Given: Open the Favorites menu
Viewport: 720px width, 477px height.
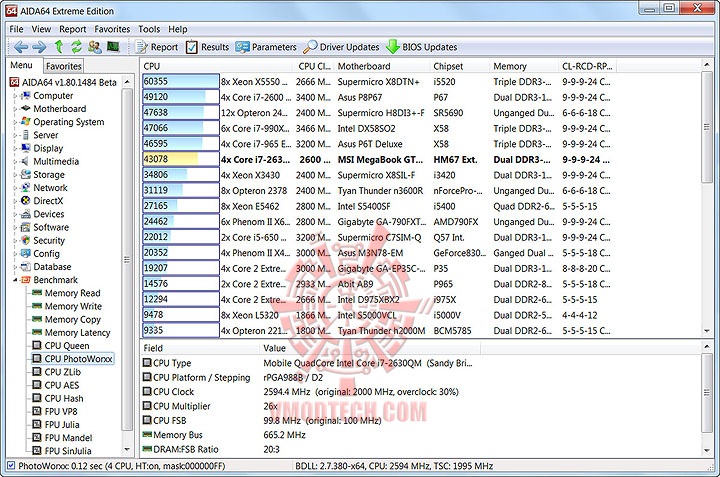Looking at the screenshot, I should coord(112,29).
